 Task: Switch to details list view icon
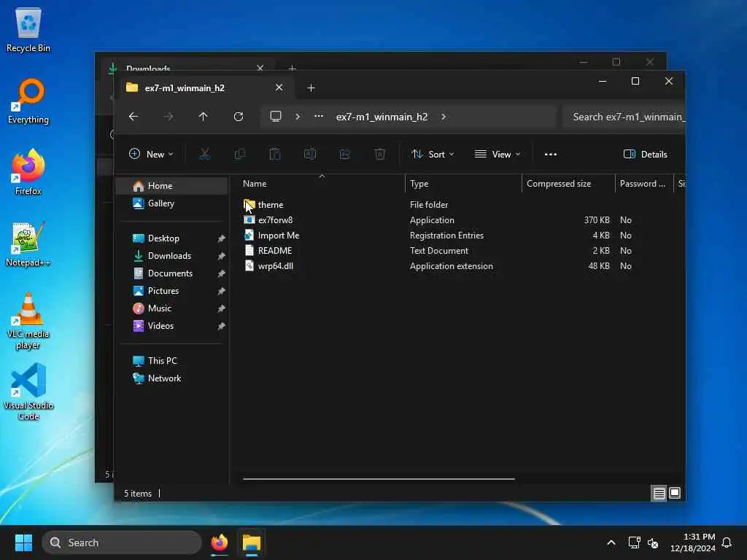coord(659,494)
